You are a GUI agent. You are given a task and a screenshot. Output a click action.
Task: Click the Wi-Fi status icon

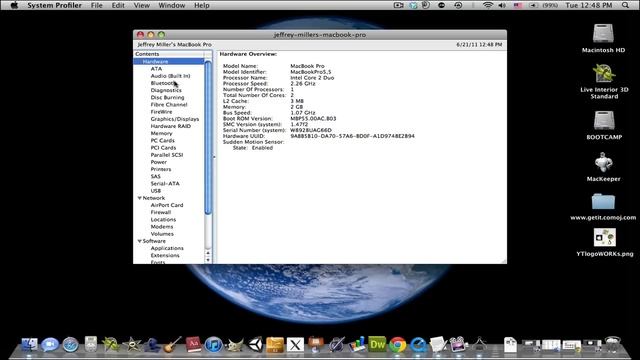pos(487,5)
